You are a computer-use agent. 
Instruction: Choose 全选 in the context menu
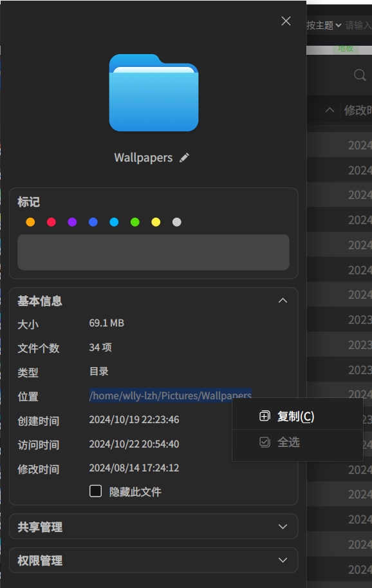pyautogui.click(x=297, y=442)
